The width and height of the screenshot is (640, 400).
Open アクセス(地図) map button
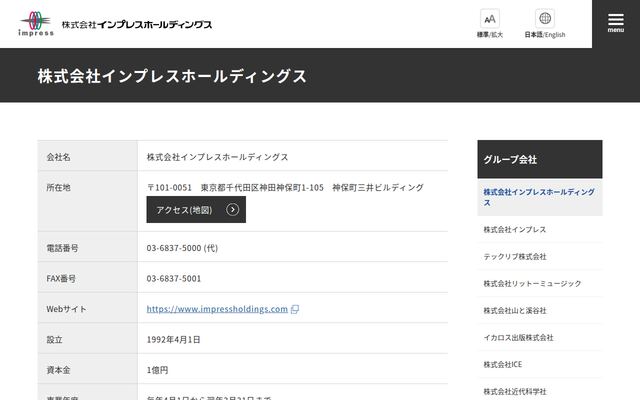(196, 209)
